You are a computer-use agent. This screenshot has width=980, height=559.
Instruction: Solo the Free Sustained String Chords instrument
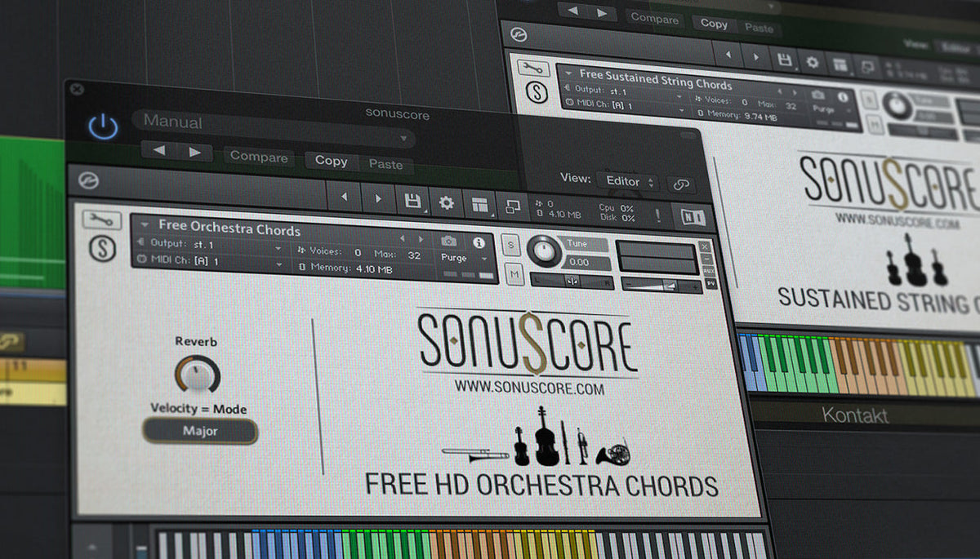(870, 99)
